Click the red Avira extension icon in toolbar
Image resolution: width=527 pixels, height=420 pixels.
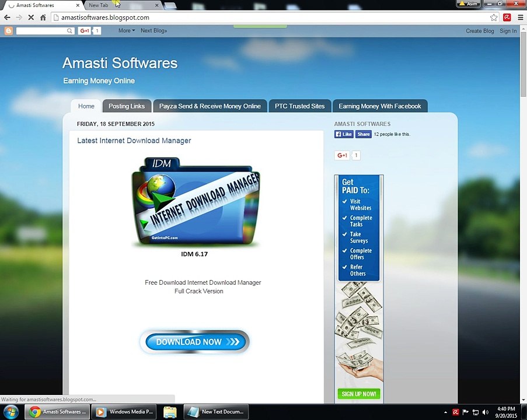coord(507,17)
